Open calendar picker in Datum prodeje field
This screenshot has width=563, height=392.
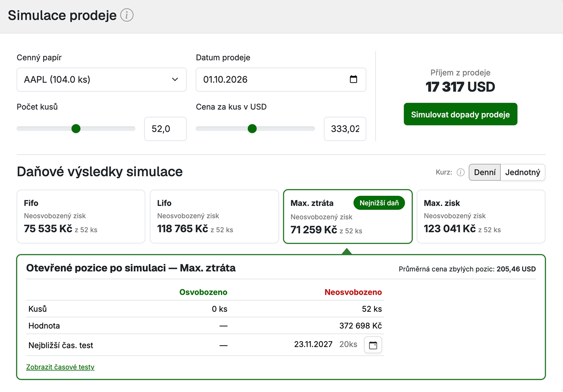tap(353, 79)
